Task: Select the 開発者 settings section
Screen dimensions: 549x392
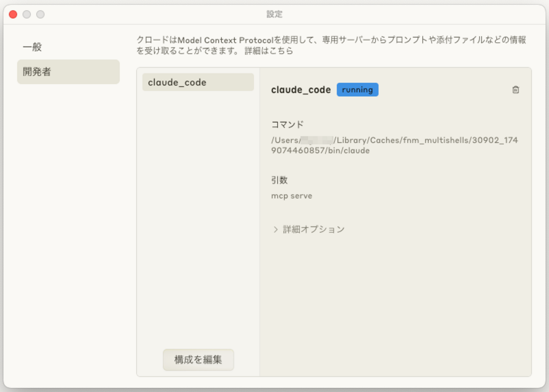Action: click(x=68, y=72)
